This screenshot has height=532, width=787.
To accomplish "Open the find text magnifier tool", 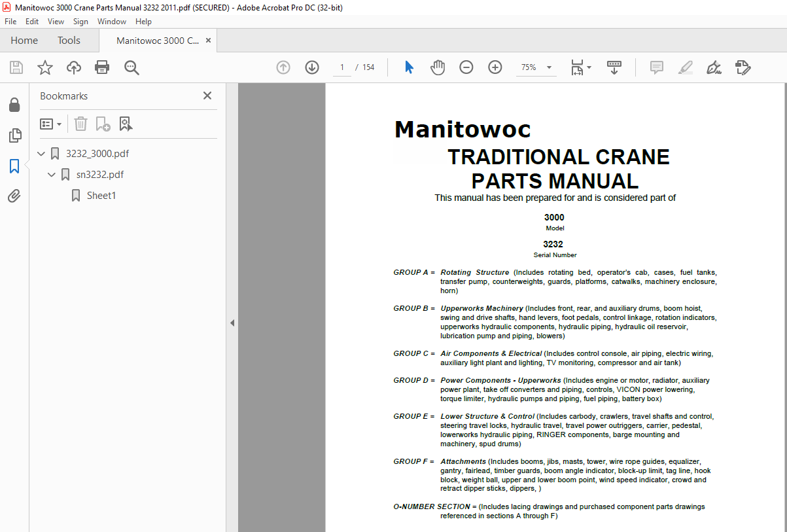I will pos(131,67).
